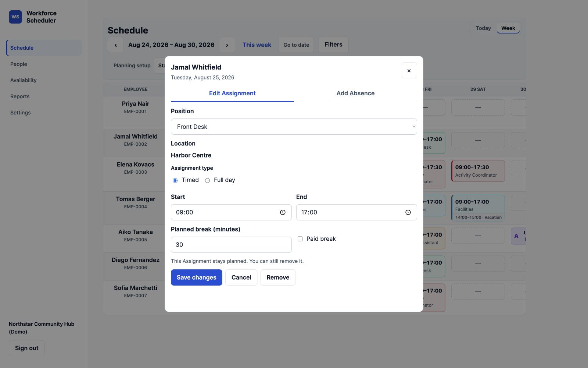Go to next week arrow
Viewport: 588px width, 368px height.
[x=227, y=45]
